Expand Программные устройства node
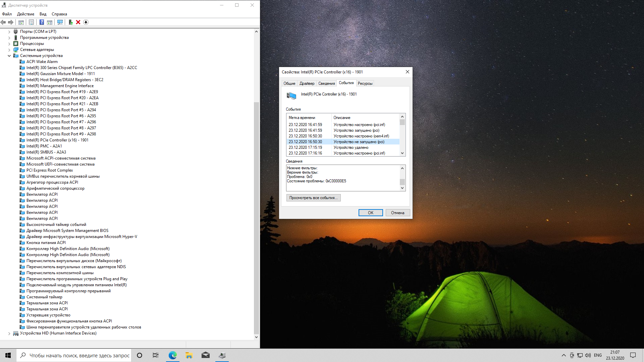 click(9, 38)
